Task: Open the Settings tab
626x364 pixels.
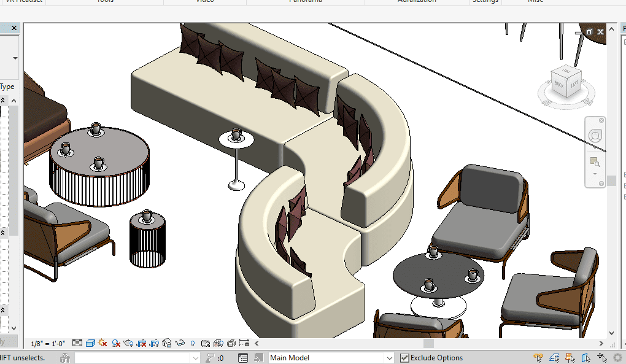Action: click(485, 2)
